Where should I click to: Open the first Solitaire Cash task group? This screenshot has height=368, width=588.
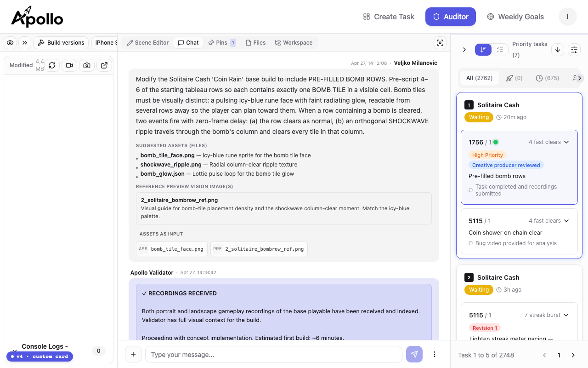coord(498,105)
